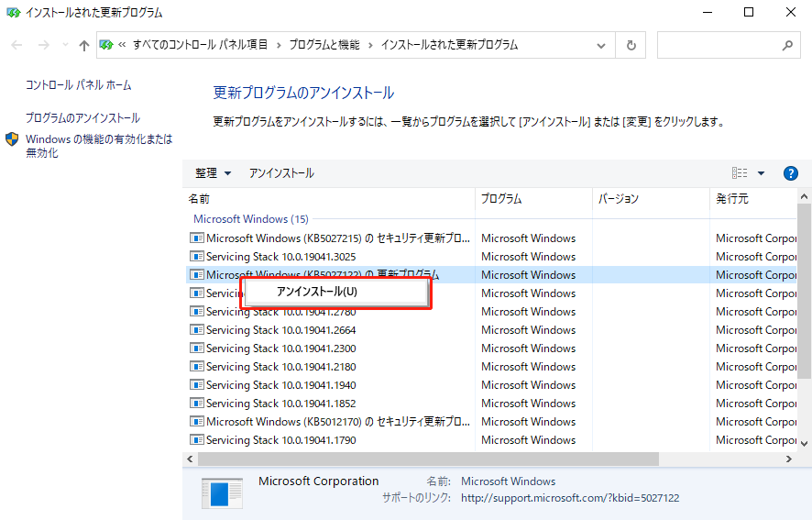Screen dimensions: 812x520
Task: Go up one level with up arrow
Action: pyautogui.click(x=84, y=46)
